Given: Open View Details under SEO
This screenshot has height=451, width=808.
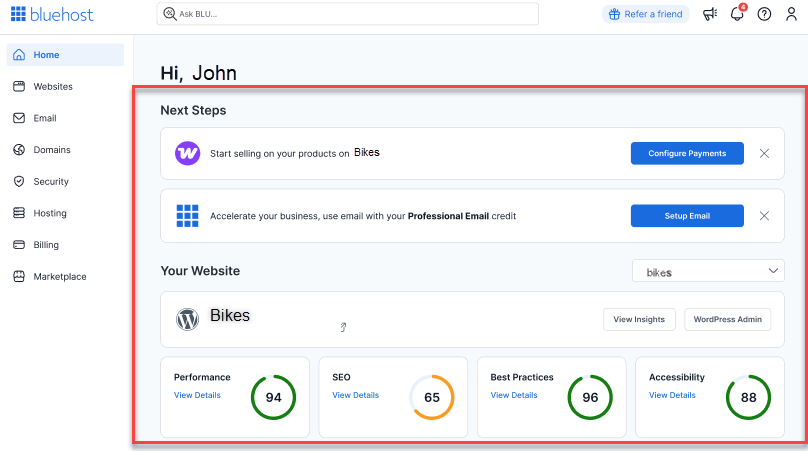Looking at the screenshot, I should (355, 395).
